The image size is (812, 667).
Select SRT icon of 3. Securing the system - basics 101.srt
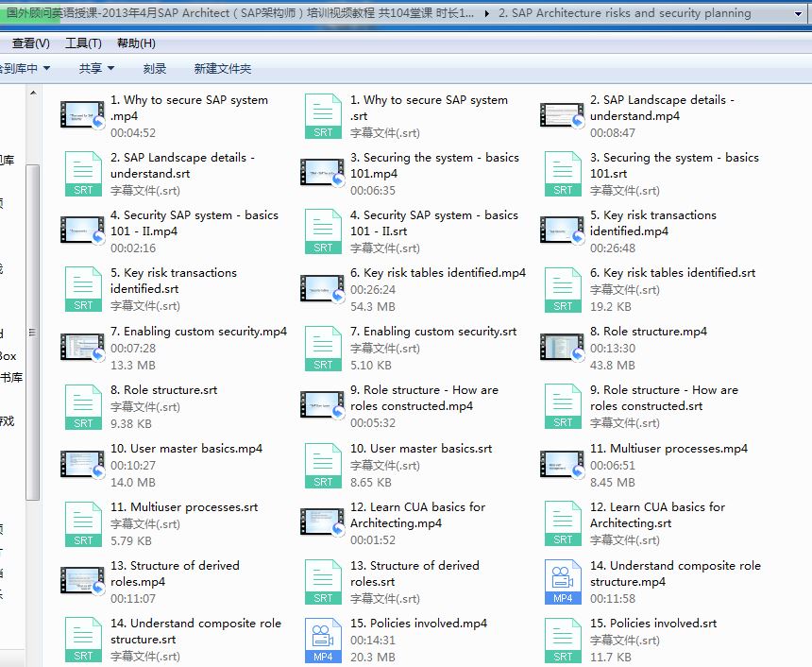(x=563, y=174)
